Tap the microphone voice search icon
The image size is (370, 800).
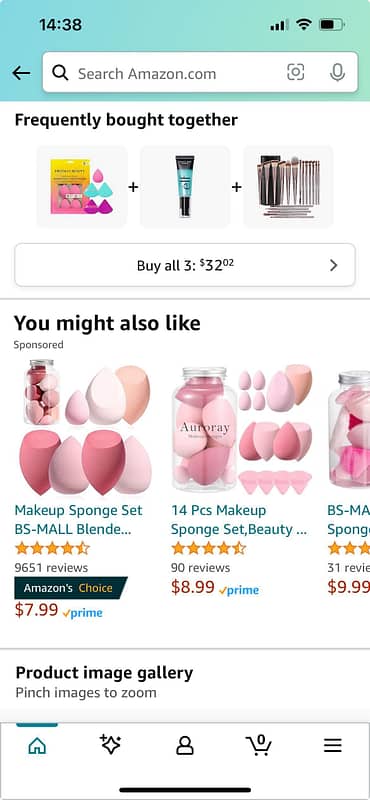pyautogui.click(x=337, y=72)
